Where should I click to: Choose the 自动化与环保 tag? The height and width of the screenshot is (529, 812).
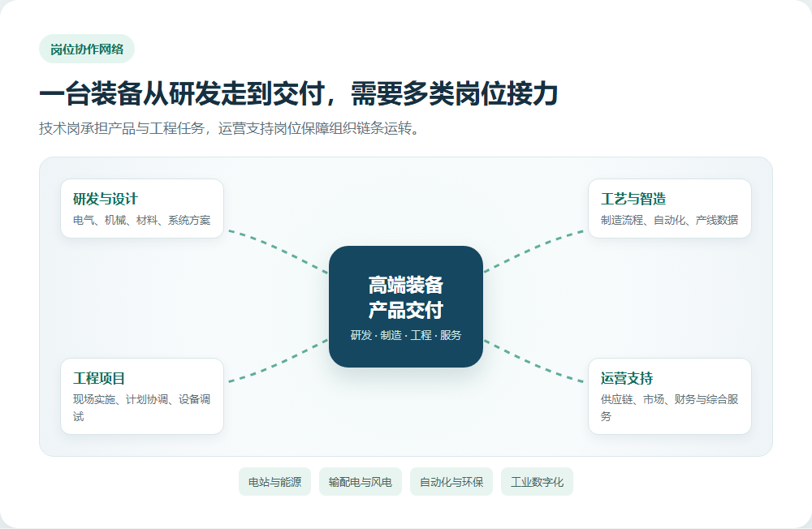point(451,482)
